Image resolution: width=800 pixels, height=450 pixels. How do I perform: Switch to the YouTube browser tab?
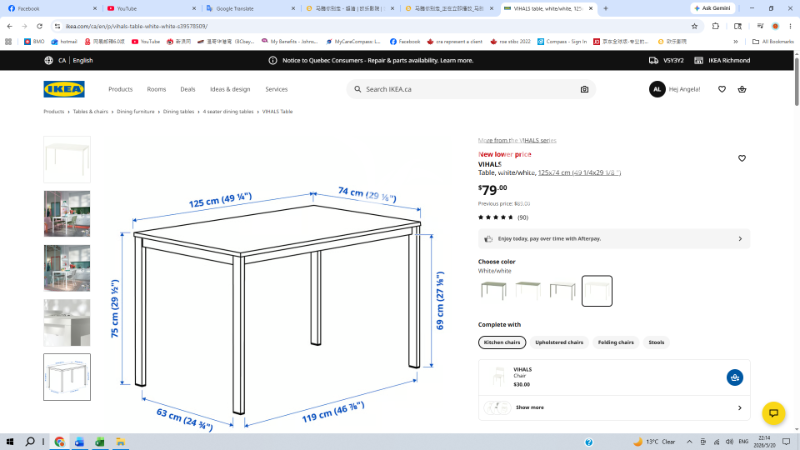coord(151,8)
